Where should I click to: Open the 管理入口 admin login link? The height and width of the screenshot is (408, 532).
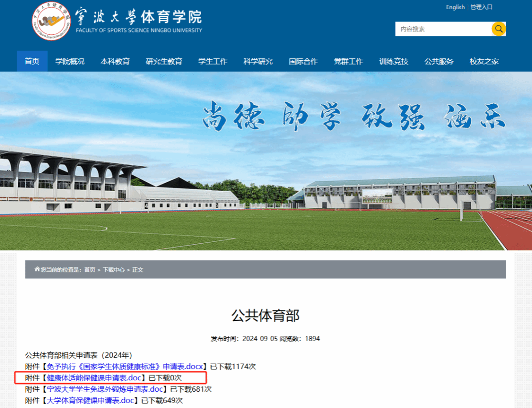(481, 7)
